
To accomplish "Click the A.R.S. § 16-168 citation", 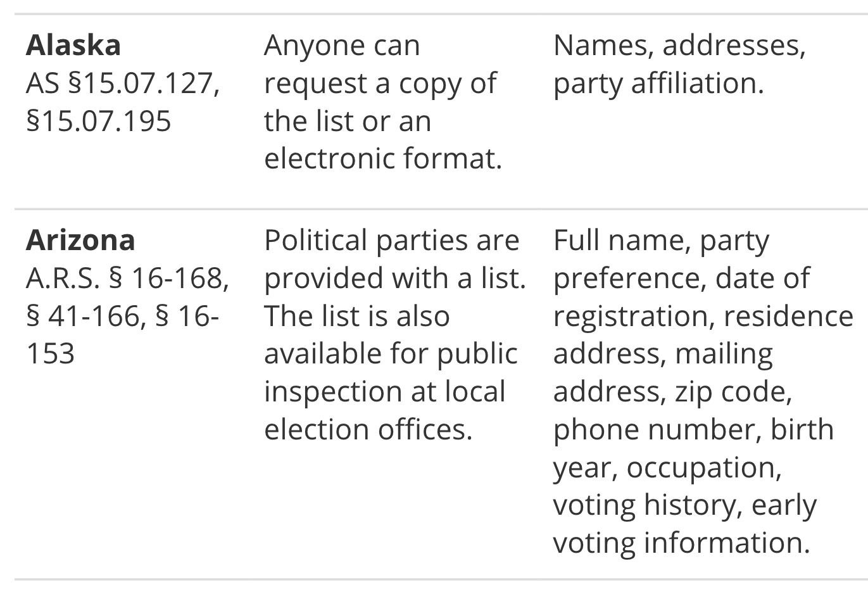I will [x=127, y=278].
